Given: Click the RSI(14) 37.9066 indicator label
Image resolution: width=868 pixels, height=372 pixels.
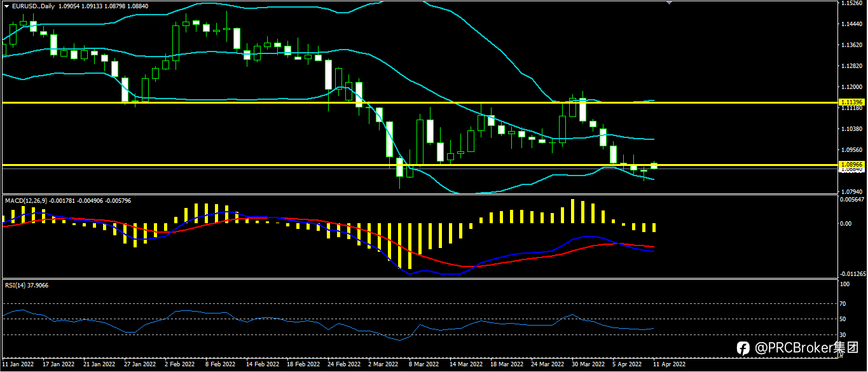Looking at the screenshot, I should coord(27,285).
